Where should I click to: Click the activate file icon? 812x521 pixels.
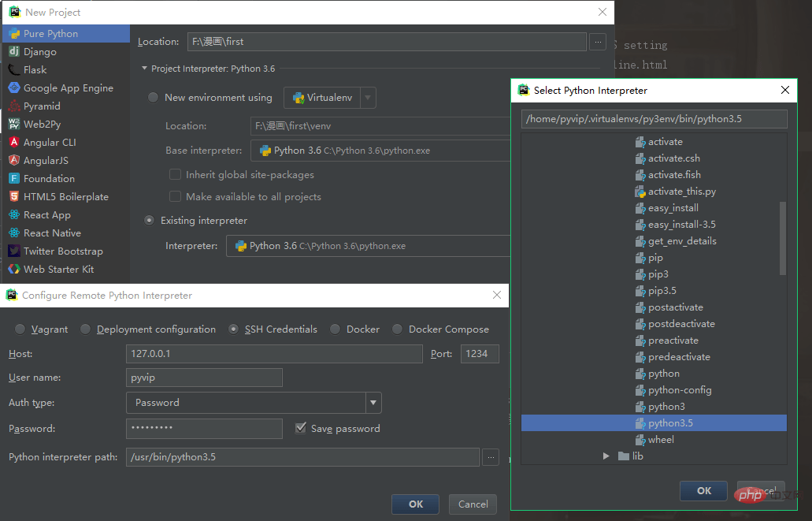coord(640,142)
